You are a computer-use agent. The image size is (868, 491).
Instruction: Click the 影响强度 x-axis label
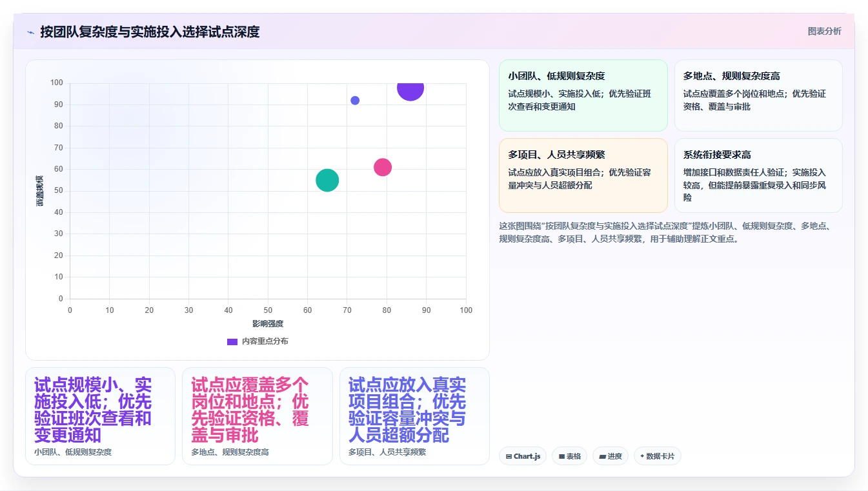tap(268, 323)
